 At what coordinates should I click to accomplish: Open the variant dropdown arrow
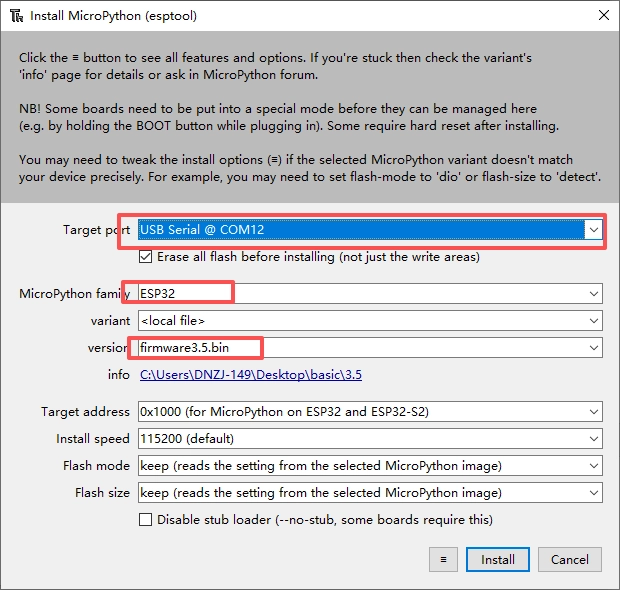[594, 321]
